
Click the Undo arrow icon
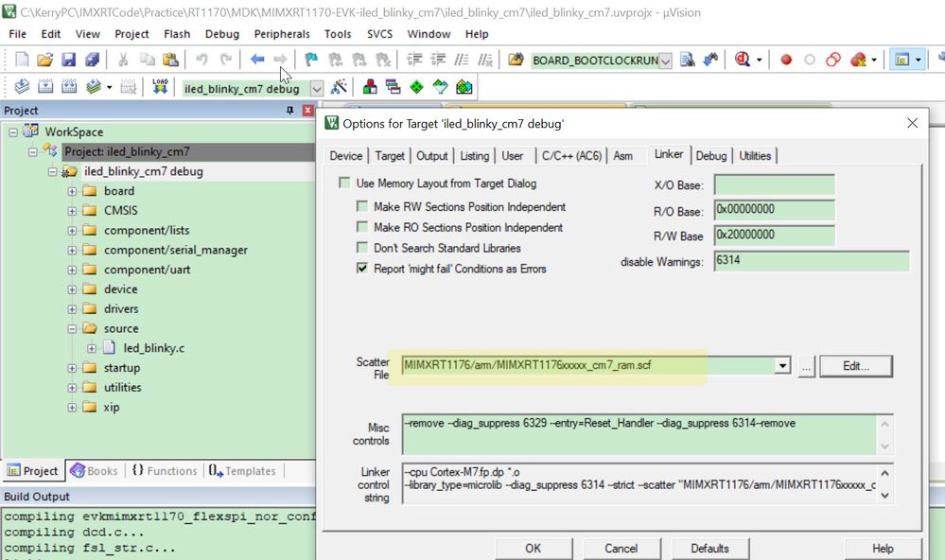coord(201,60)
